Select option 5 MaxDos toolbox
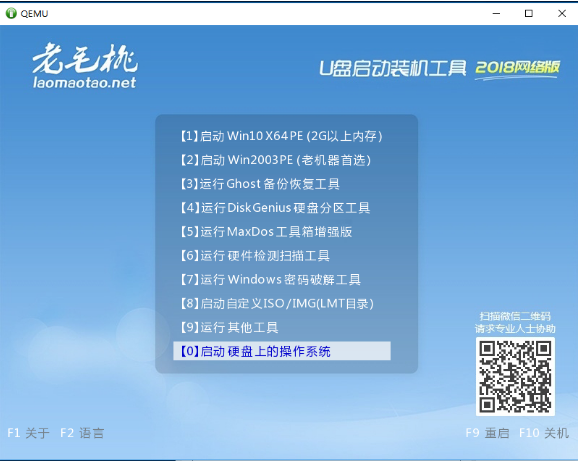Viewport: 579px width, 462px height. tap(266, 232)
